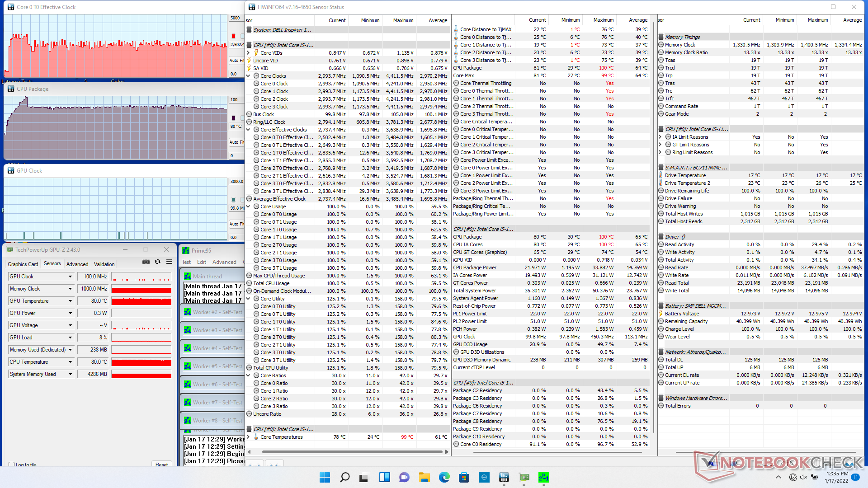868x488 pixels.
Task: Open the GPU-Z hamburger menu icon
Action: tap(169, 262)
